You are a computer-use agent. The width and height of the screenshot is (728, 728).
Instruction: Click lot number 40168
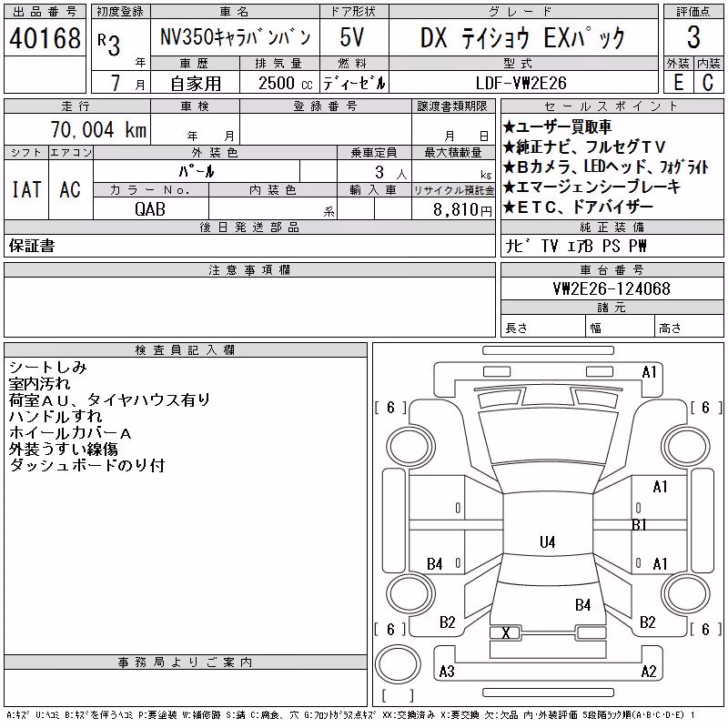click(x=45, y=38)
